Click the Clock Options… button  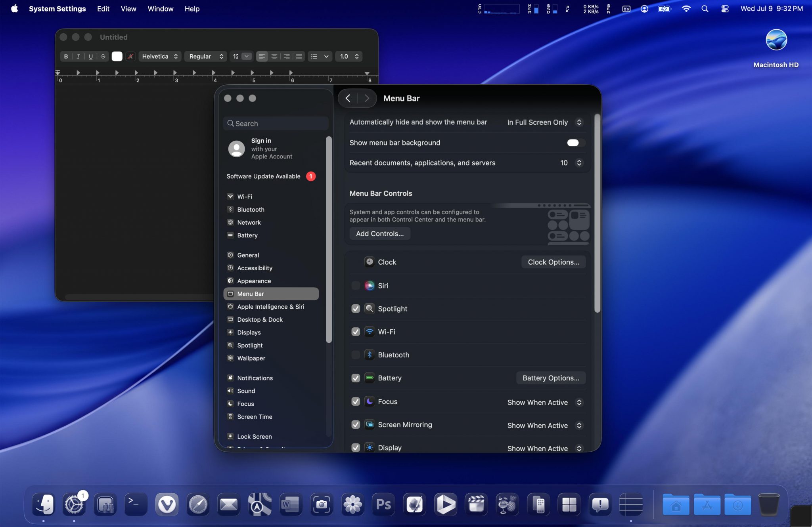(x=553, y=262)
